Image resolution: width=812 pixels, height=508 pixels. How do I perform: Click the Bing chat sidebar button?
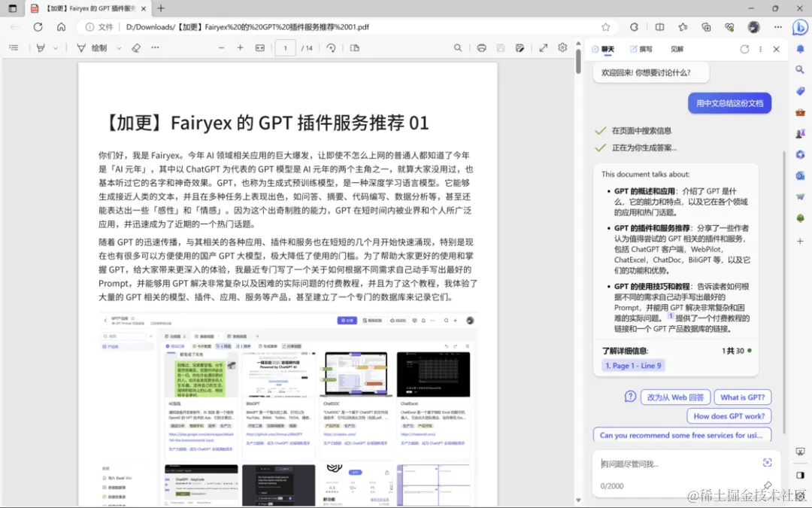pyautogui.click(x=800, y=27)
